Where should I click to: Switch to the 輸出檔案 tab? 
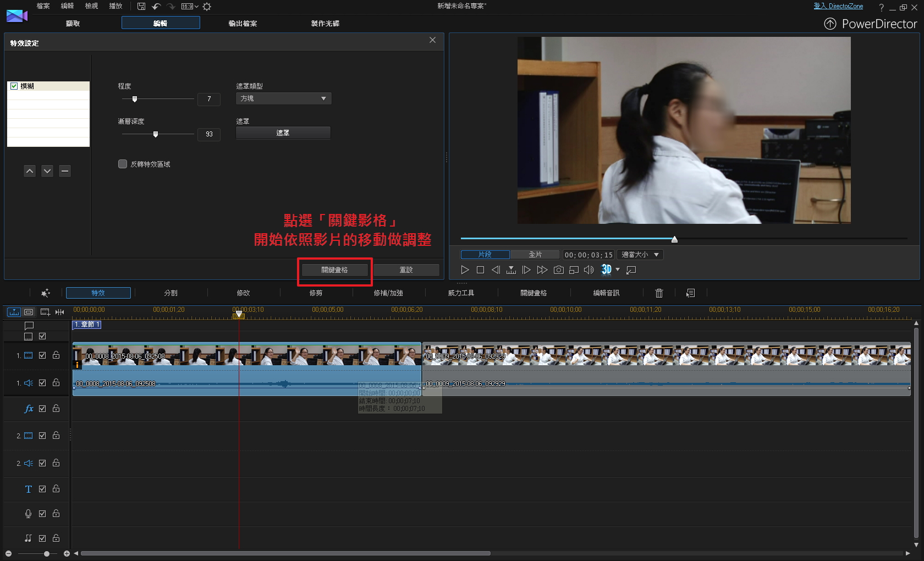pos(243,23)
